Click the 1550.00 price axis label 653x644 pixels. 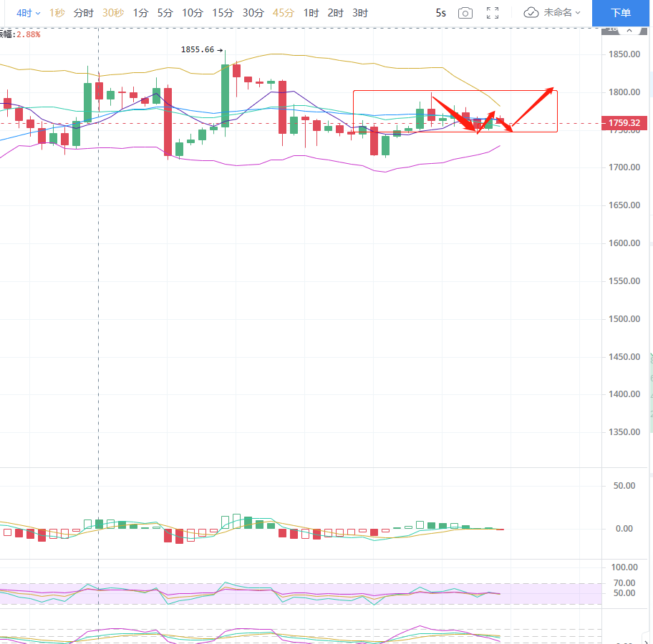tap(624, 281)
